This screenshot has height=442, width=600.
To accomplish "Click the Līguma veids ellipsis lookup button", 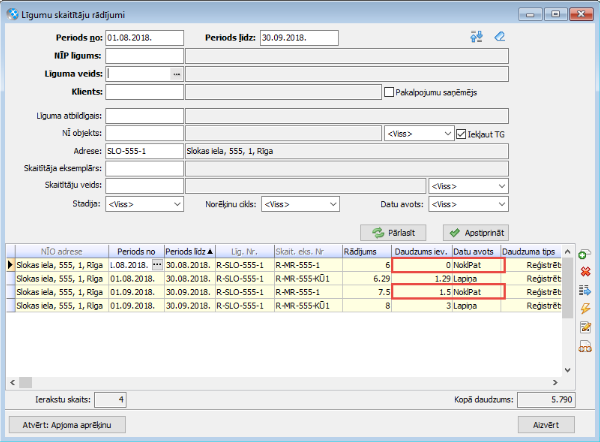I will coord(177,74).
